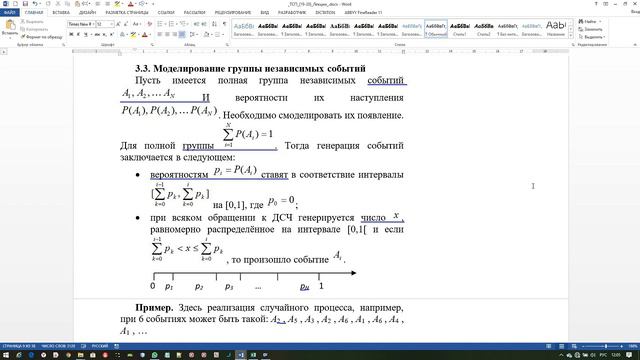Switch to web layout view icon

pos(574,346)
